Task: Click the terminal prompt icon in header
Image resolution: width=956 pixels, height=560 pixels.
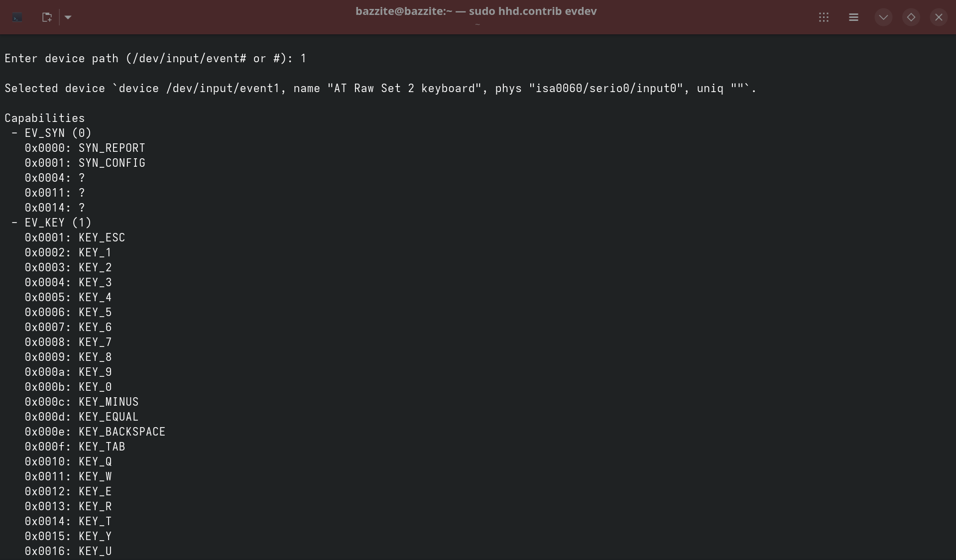Action: [x=17, y=17]
